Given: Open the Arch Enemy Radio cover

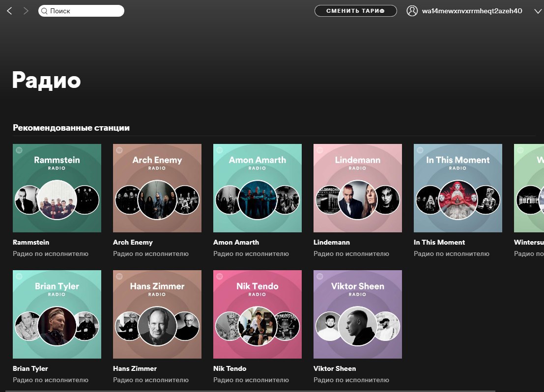Looking at the screenshot, I should pos(157,188).
